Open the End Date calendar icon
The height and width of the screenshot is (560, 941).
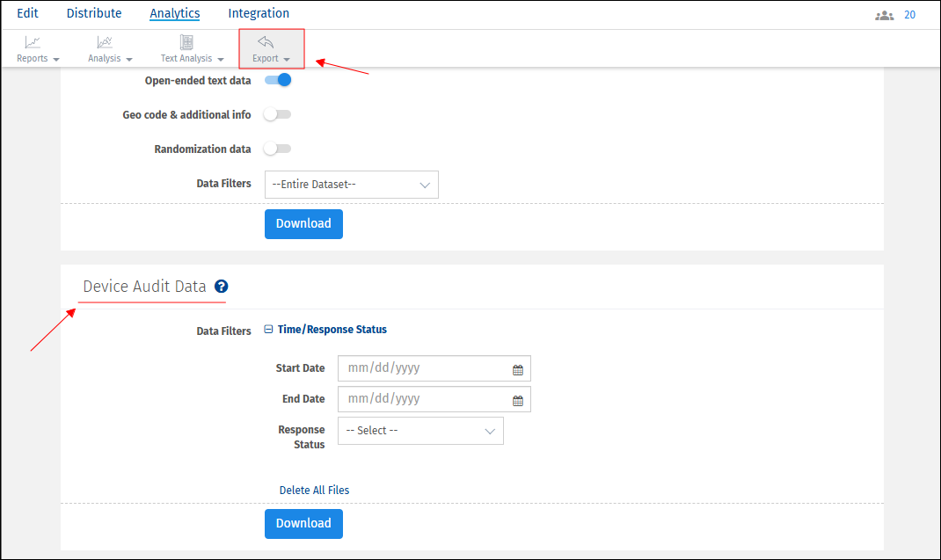tap(518, 400)
